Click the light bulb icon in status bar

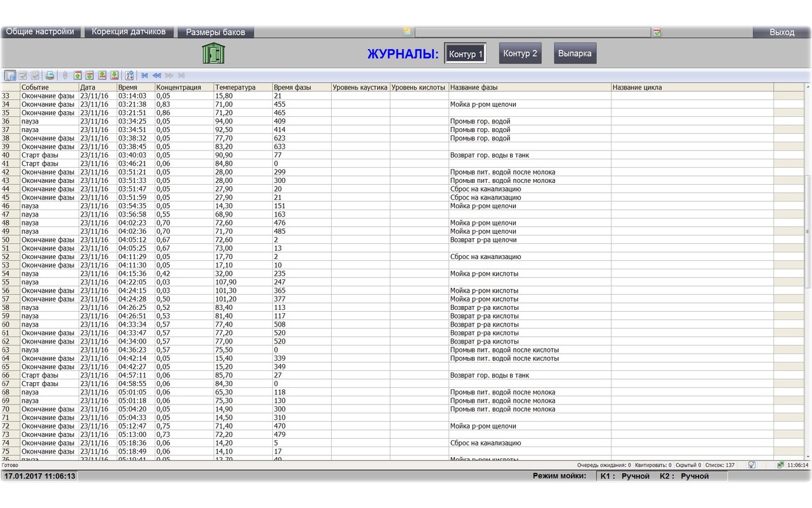click(752, 465)
